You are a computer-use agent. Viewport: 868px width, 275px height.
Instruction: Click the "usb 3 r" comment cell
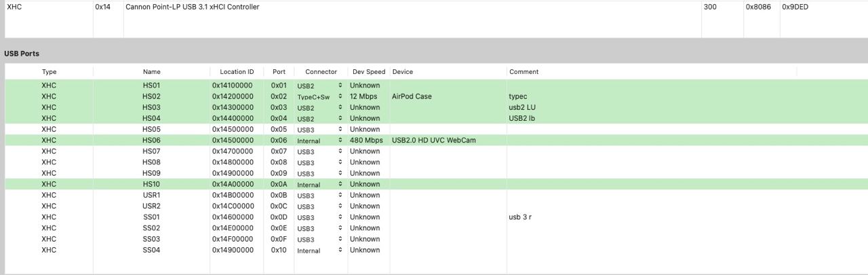click(520, 217)
